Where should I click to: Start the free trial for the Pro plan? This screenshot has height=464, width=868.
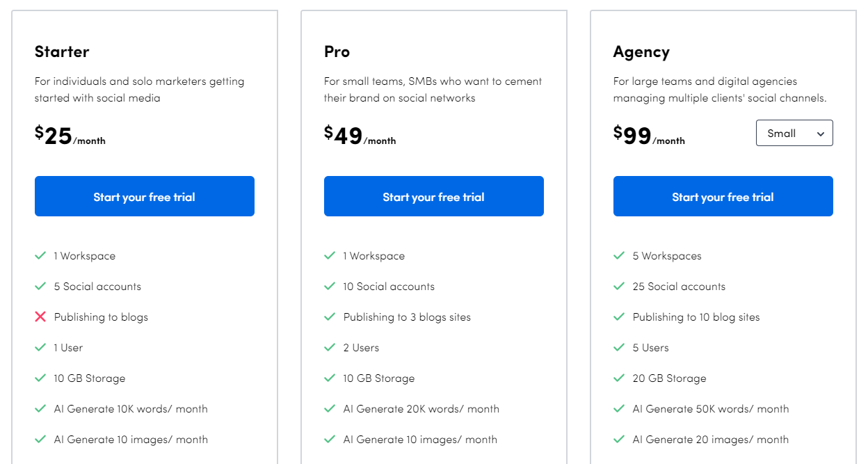[x=434, y=196]
